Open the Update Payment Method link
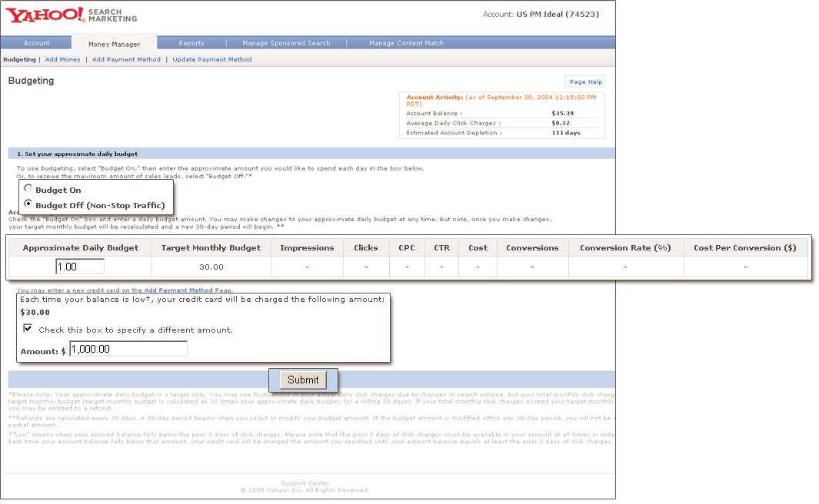The width and height of the screenshot is (819, 504). pyautogui.click(x=211, y=59)
